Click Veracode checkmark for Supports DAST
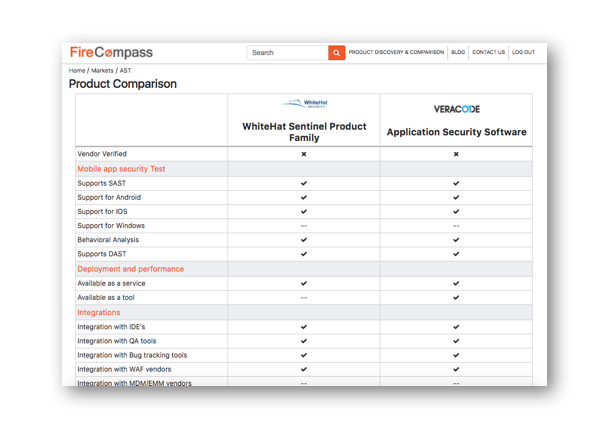Image resolution: width=610 pixels, height=424 pixels. click(x=456, y=254)
